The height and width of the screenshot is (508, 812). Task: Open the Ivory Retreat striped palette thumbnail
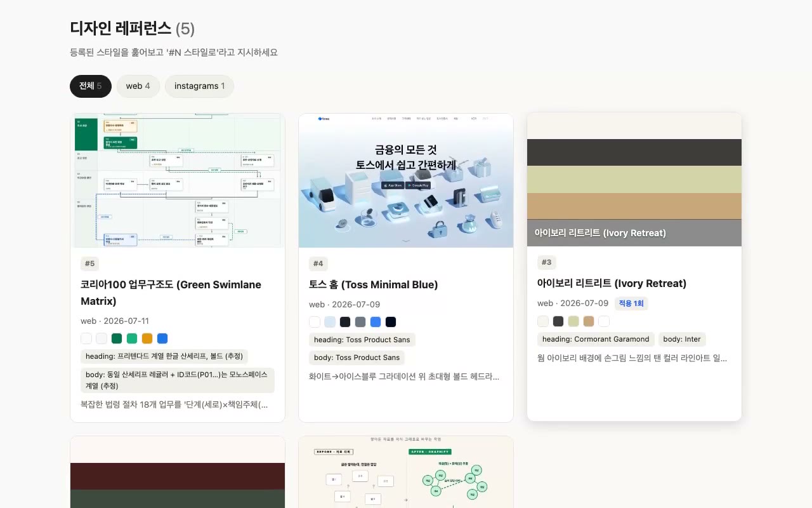(634, 179)
